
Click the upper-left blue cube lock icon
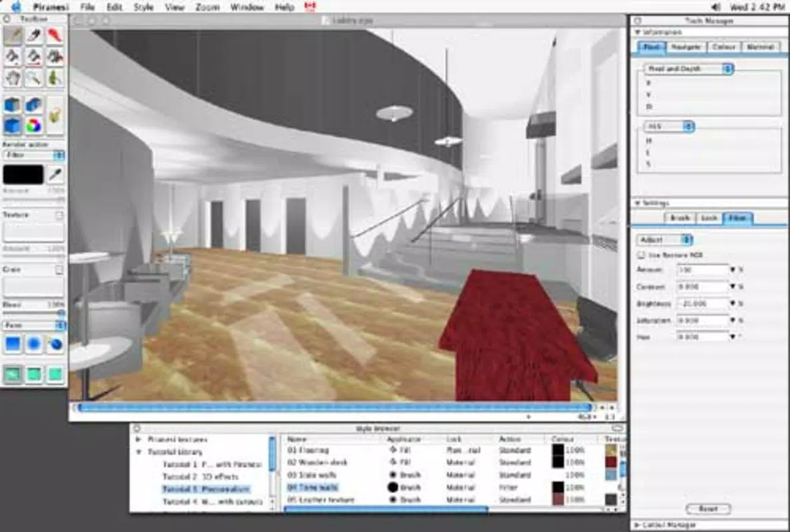coord(13,104)
